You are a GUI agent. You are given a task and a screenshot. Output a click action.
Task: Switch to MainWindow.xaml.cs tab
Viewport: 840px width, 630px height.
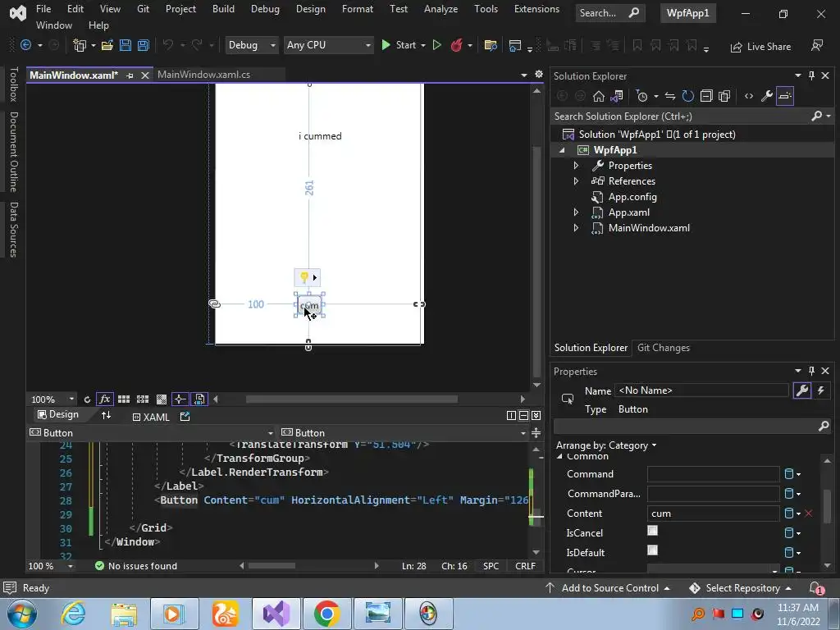click(x=203, y=75)
